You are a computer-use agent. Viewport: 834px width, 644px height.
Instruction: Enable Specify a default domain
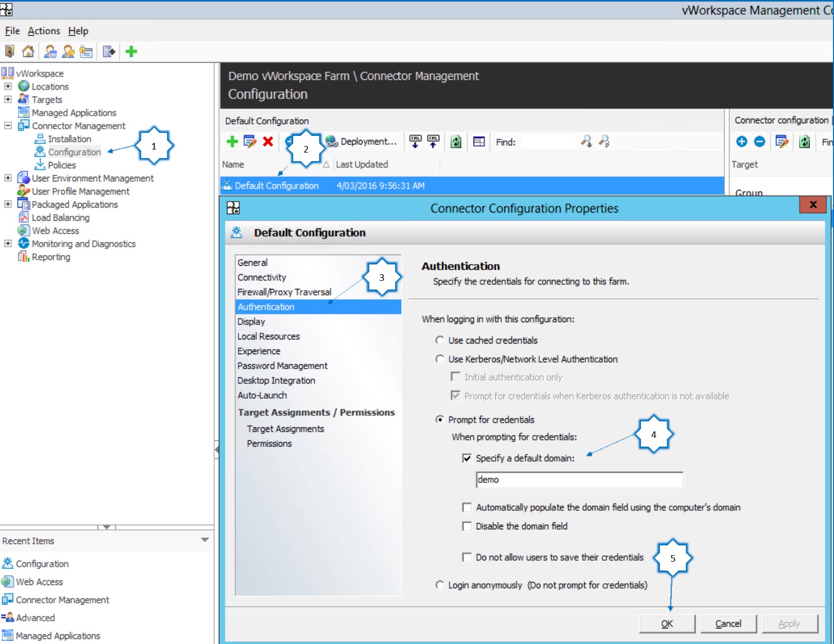467,458
